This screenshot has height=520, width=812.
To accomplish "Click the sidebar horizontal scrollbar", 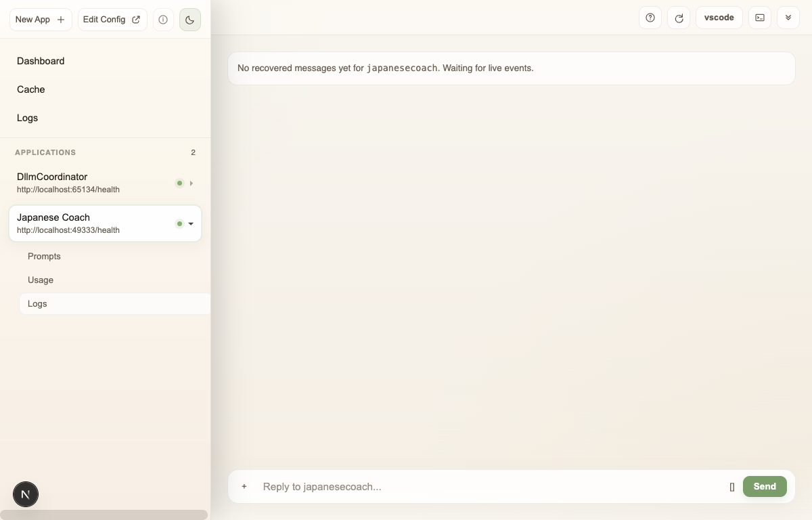I will [x=104, y=515].
